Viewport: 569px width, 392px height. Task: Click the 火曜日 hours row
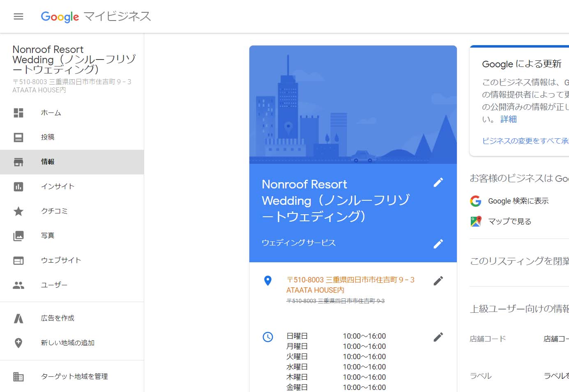336,357
